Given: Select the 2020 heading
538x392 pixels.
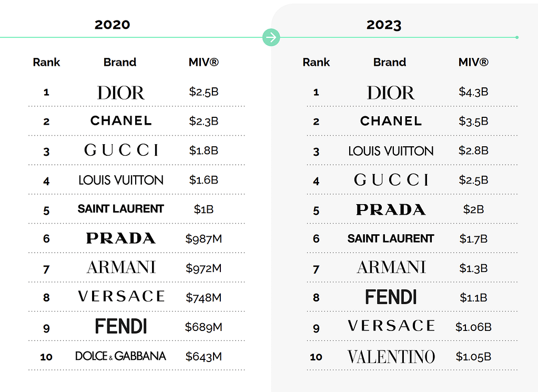Looking at the screenshot, I should [x=113, y=25].
